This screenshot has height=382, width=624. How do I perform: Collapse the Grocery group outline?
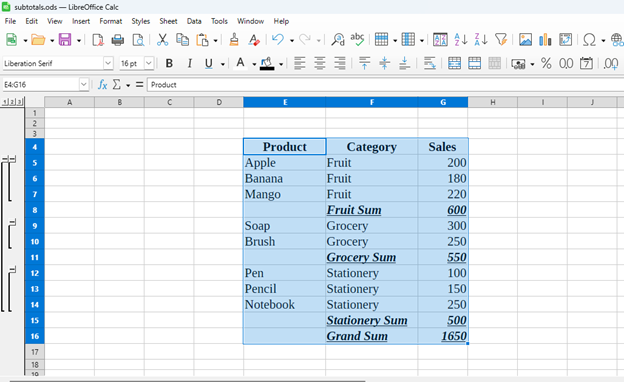click(x=12, y=222)
